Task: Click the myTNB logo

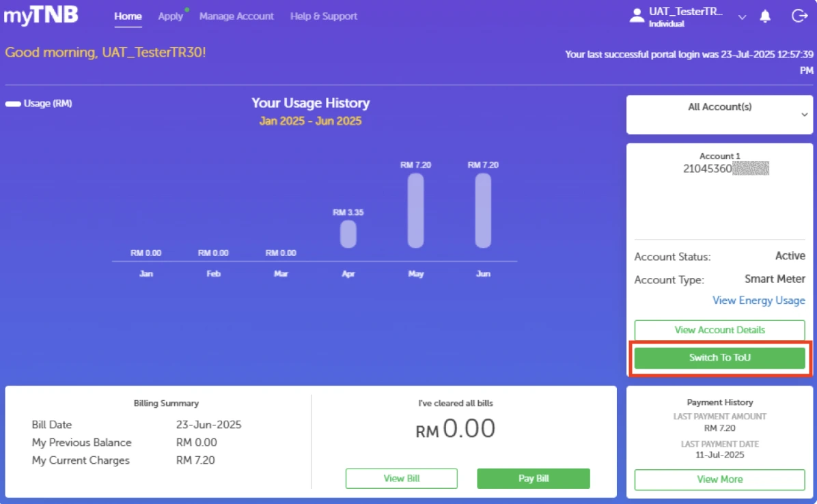Action: pos(41,15)
